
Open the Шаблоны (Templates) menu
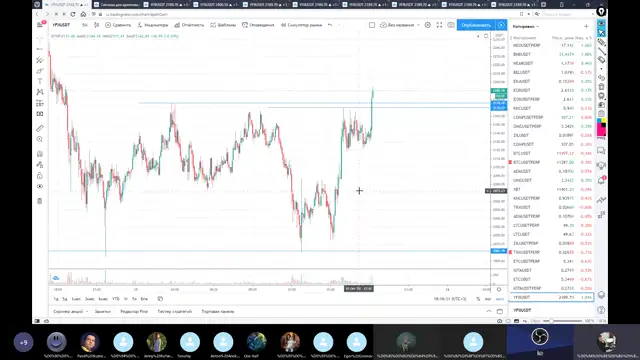(223, 25)
